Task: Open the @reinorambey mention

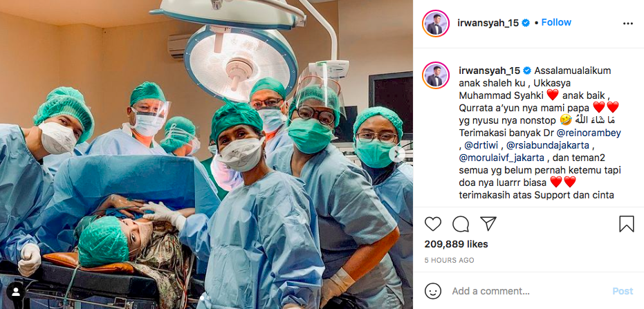Action: pos(589,133)
